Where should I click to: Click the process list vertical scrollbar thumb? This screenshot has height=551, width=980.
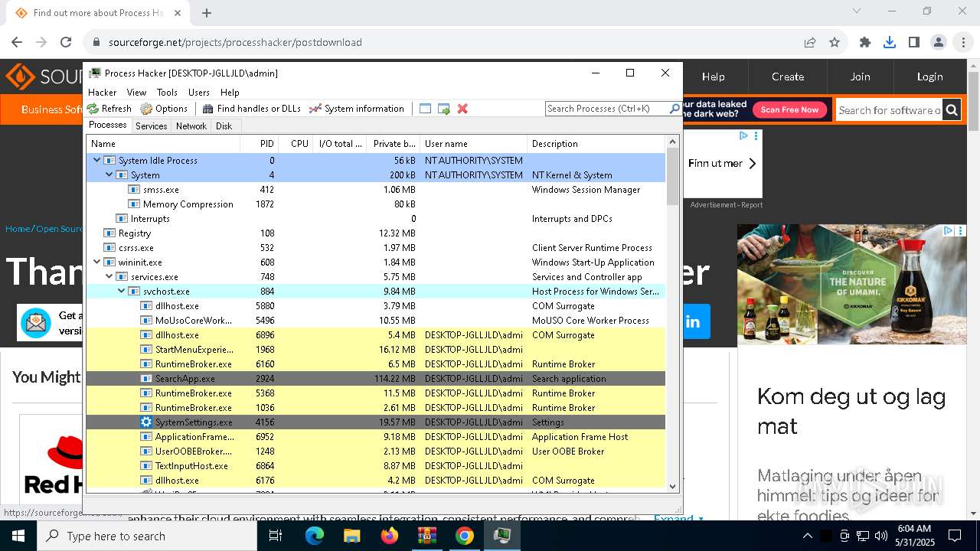coord(672,176)
